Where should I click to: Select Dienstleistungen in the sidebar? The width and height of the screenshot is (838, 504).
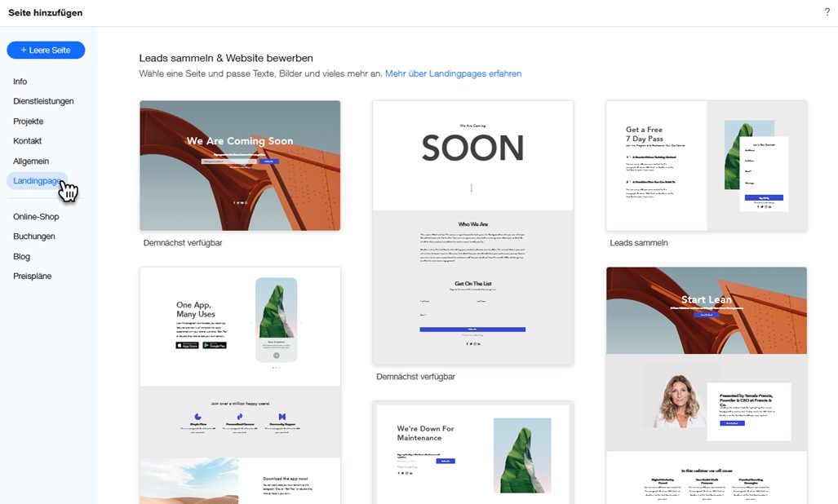[43, 101]
